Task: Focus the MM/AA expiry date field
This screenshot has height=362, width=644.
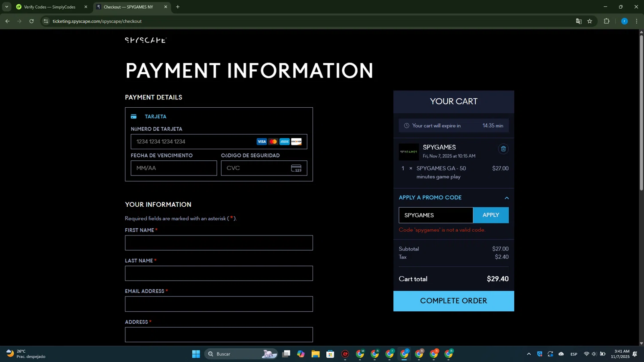Action: click(174, 168)
